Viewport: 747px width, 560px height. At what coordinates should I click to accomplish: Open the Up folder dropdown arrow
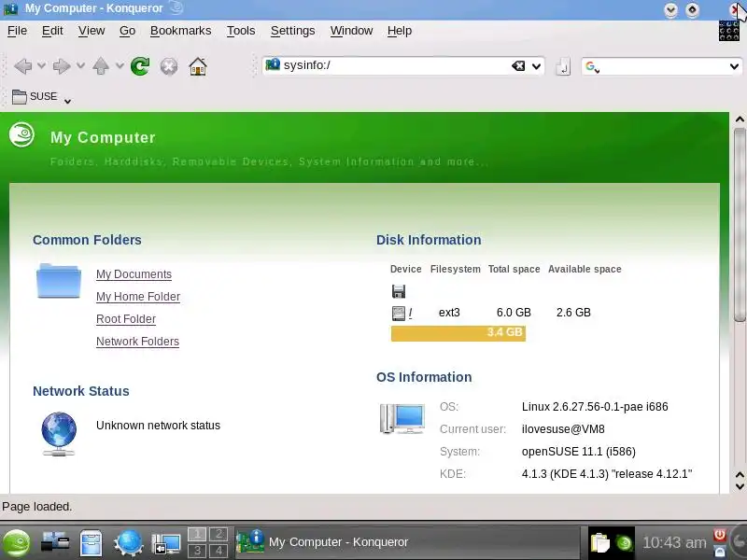[x=120, y=65]
